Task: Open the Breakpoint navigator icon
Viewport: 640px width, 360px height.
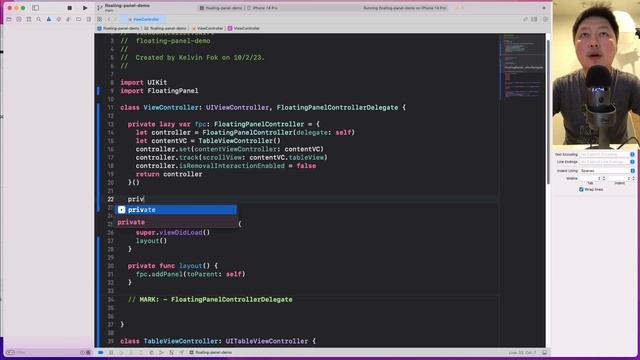Action: point(78,19)
